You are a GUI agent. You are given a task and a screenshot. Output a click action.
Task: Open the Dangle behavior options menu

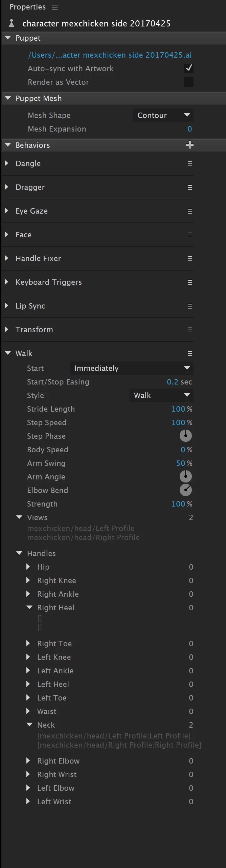190,164
